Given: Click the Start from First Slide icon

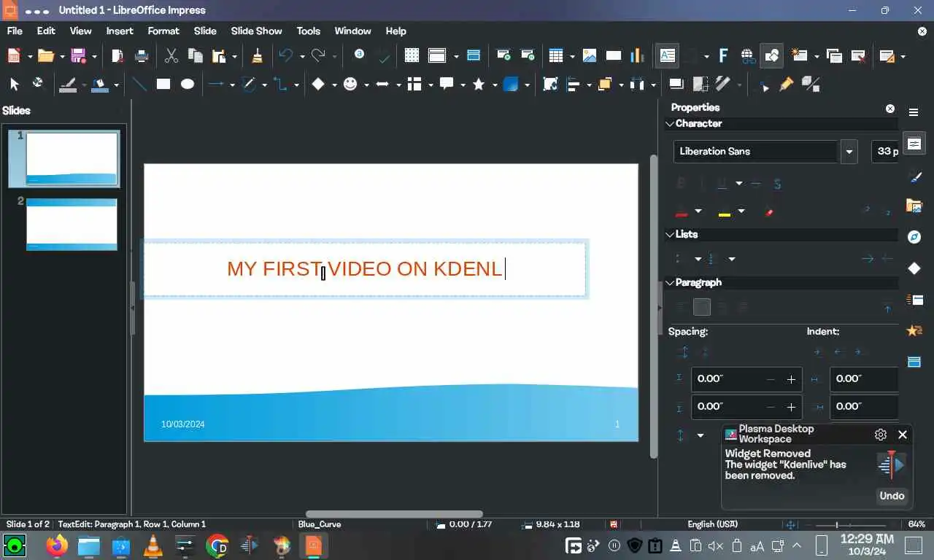Looking at the screenshot, I should [503, 55].
